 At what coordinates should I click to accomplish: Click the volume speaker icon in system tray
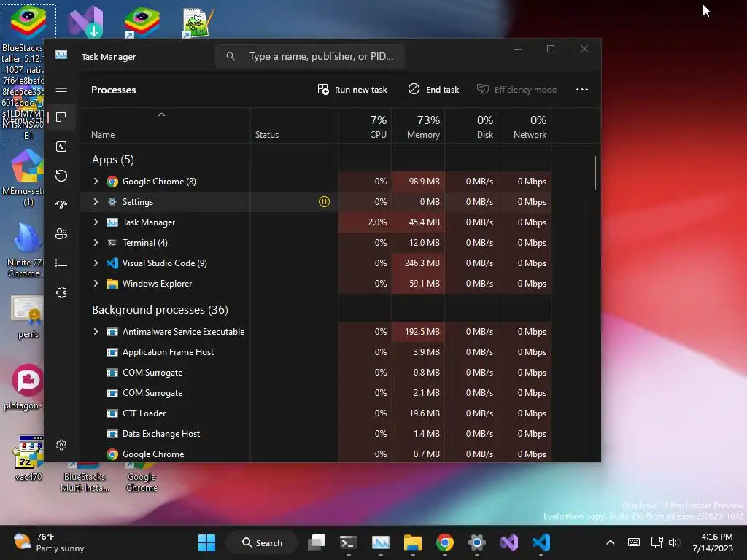[673, 542]
